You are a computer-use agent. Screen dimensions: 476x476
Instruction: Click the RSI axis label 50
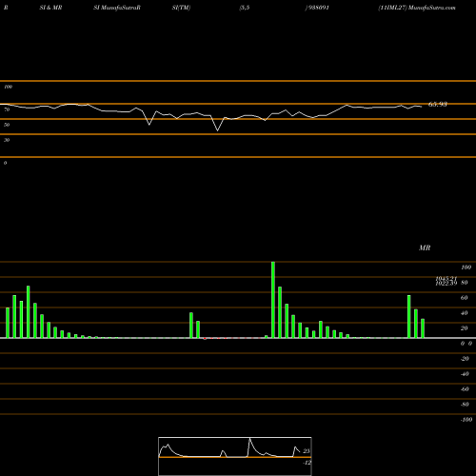coord(7,125)
